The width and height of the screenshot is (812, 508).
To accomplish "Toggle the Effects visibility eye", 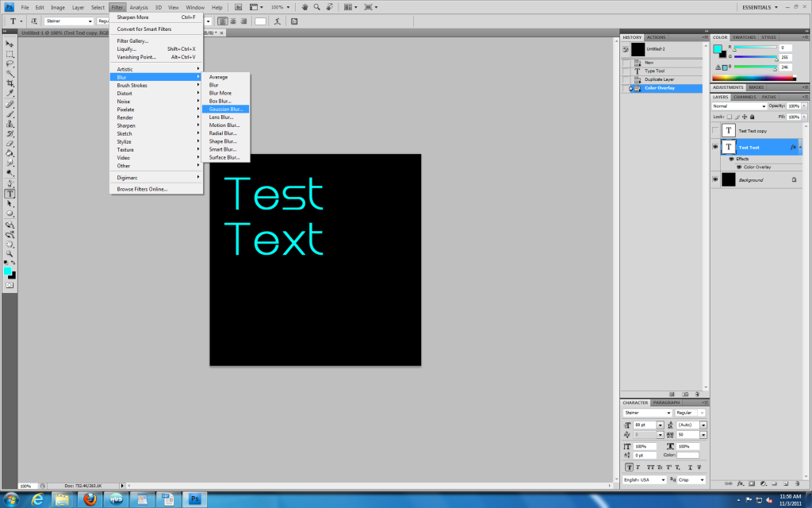I will click(x=731, y=159).
